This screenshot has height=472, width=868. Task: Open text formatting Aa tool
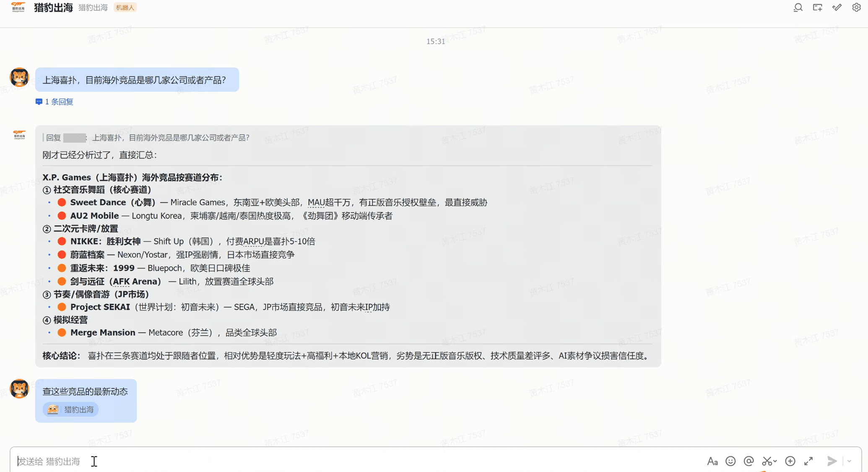click(712, 461)
